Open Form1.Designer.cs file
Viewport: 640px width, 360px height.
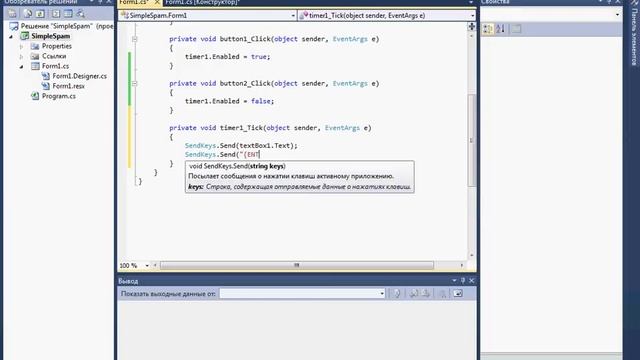pyautogui.click(x=80, y=76)
